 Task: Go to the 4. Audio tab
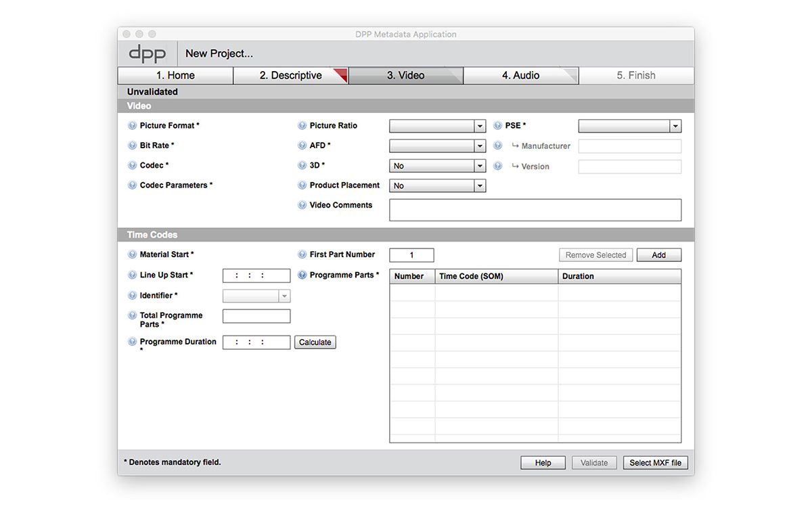pyautogui.click(x=520, y=75)
